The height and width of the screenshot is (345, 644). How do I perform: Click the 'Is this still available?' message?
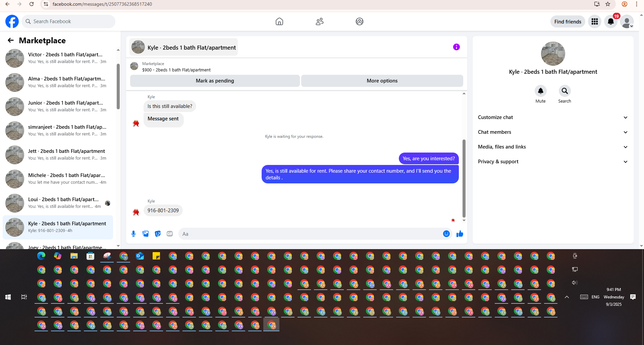(170, 106)
